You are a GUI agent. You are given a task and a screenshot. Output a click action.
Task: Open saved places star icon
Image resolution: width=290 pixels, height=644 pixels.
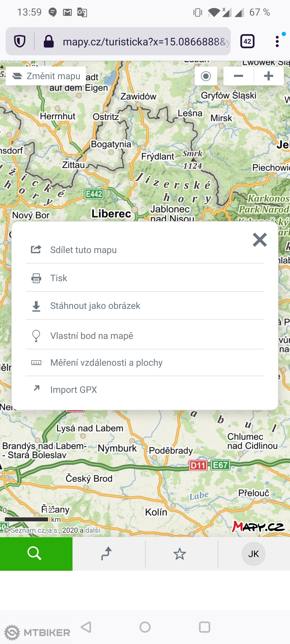coord(179,554)
